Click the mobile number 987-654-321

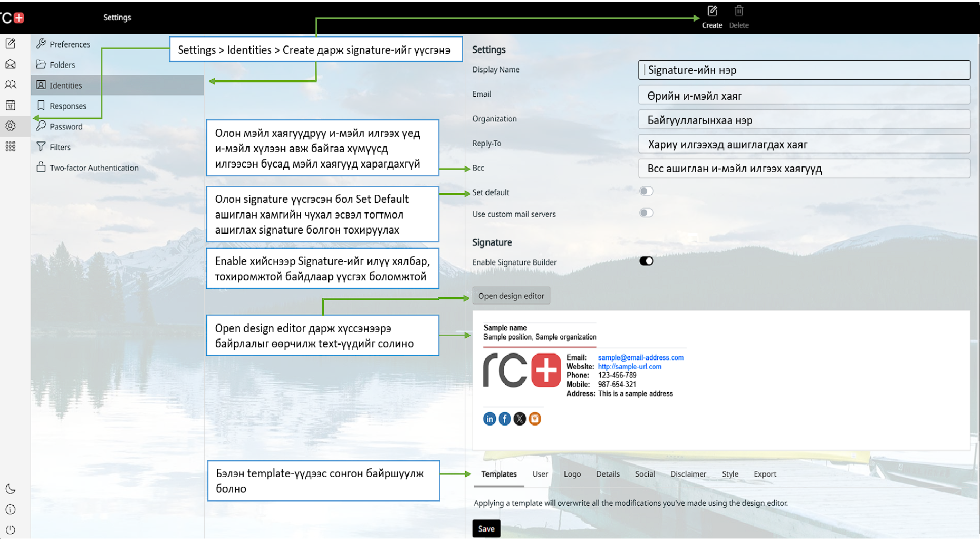tap(617, 384)
